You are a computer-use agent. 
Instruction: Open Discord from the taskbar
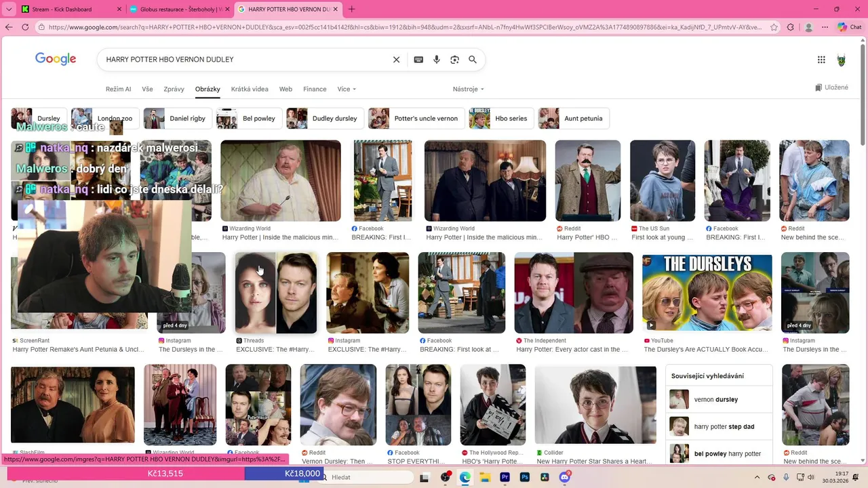point(564,477)
